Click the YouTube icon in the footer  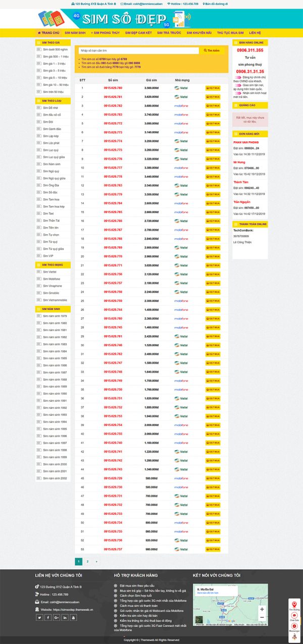point(73,618)
